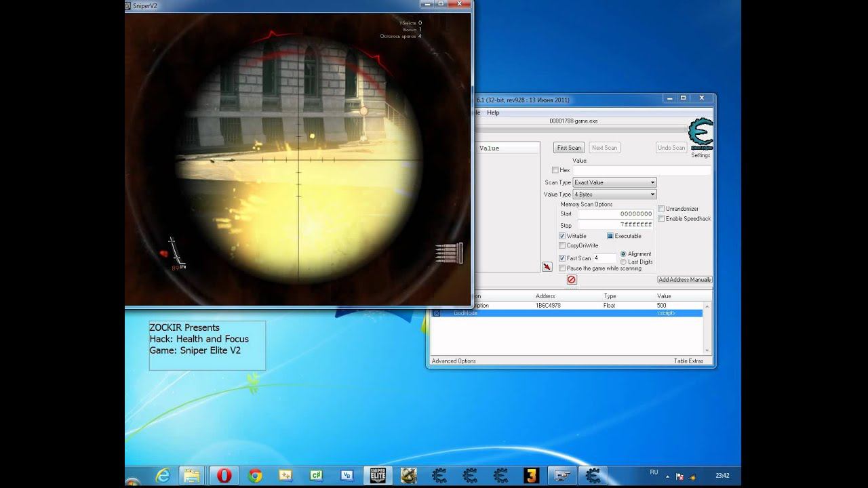Click the Next Scan button
The height and width of the screenshot is (488, 868).
click(x=604, y=148)
